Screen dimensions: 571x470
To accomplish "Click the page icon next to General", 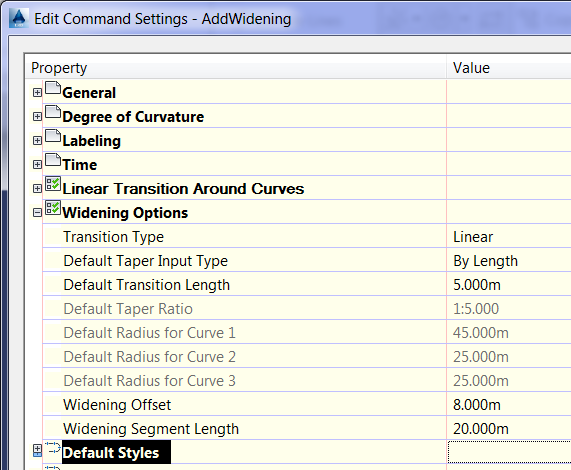I will pos(53,88).
